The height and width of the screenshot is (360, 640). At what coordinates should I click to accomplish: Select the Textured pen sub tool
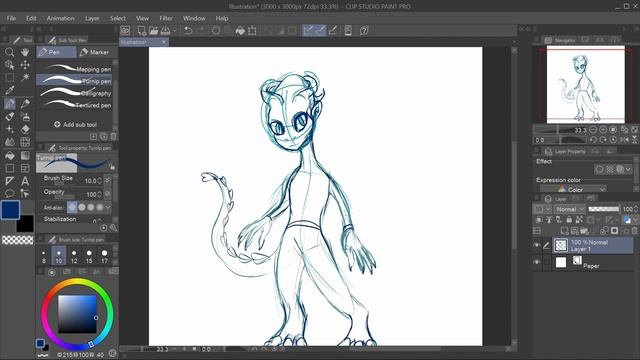(74, 104)
